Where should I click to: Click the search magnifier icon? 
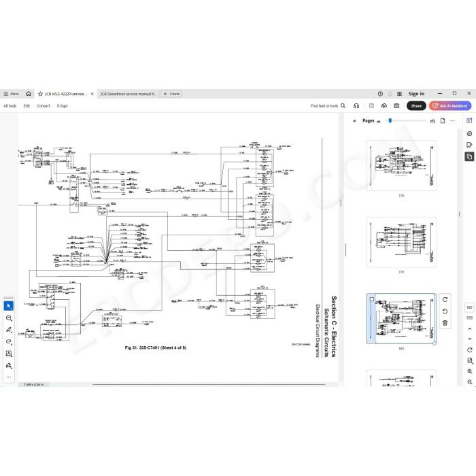tap(343, 105)
